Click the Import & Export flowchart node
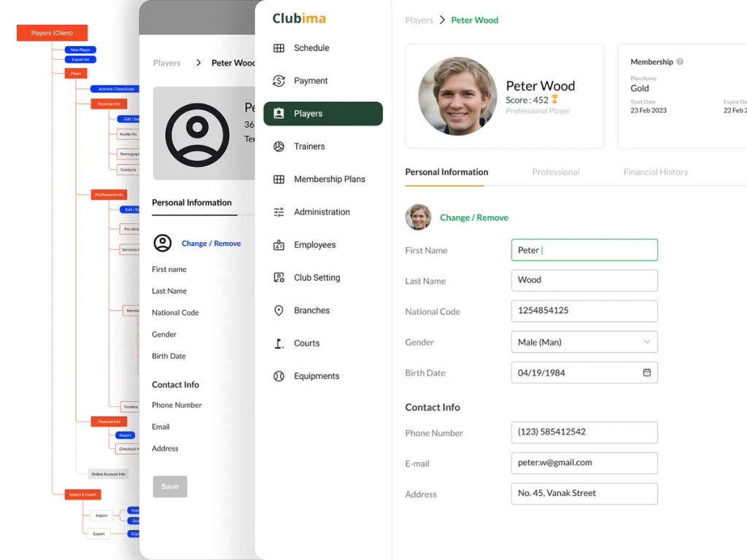 coord(83,494)
